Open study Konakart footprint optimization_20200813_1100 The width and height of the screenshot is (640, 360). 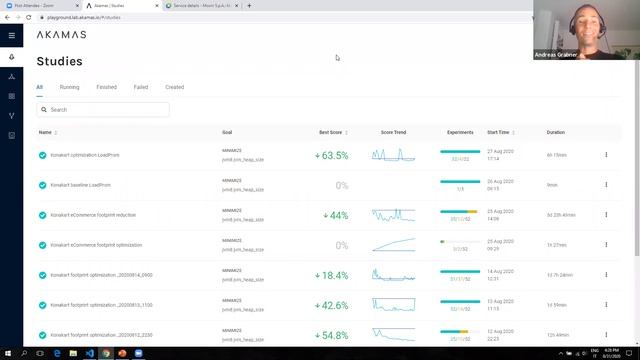pyautogui.click(x=101, y=305)
